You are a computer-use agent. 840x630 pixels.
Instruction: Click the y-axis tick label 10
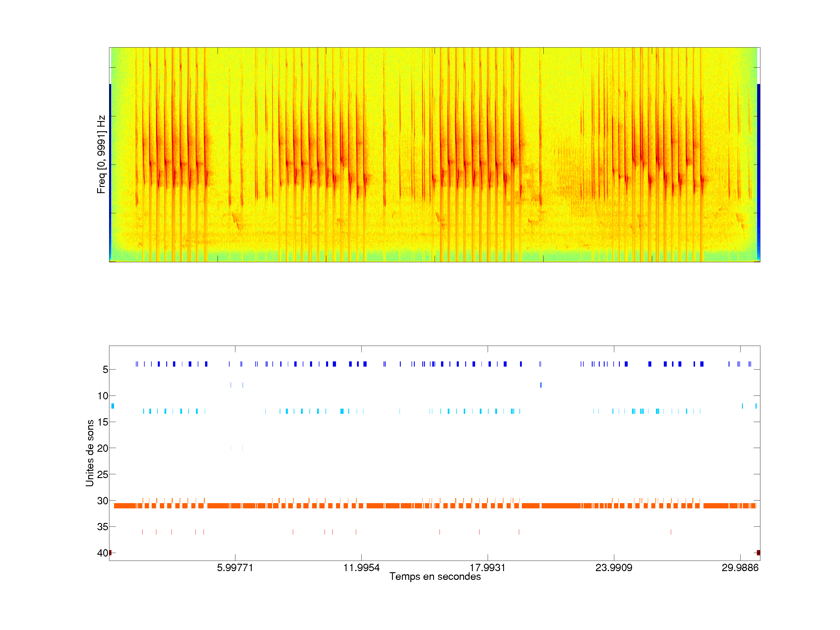[x=103, y=396]
